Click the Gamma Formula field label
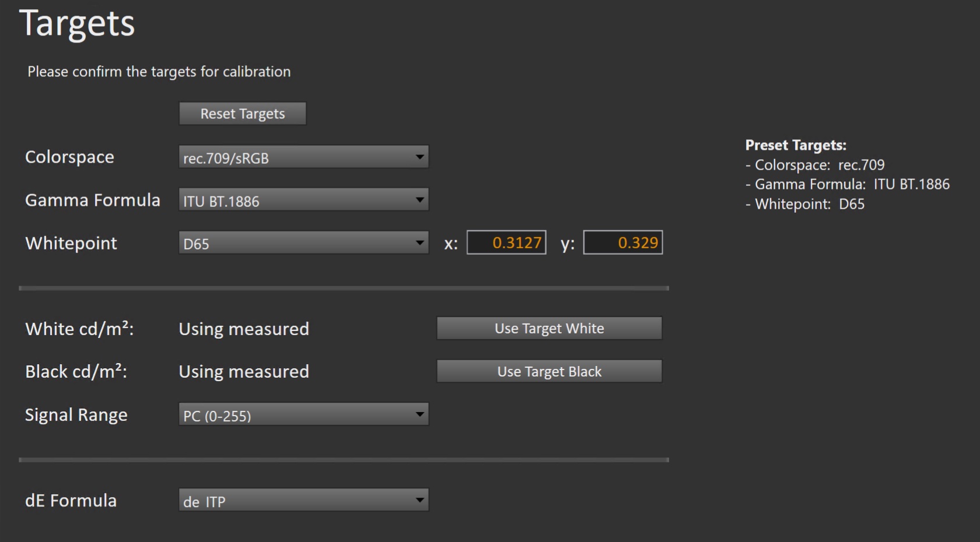Image resolution: width=980 pixels, height=542 pixels. (92, 200)
